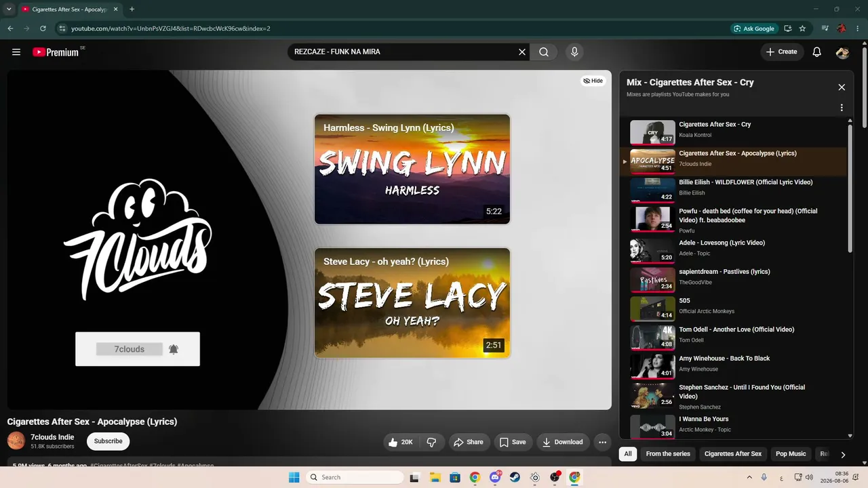Select the Cigarettes After Sex chip
The image size is (868, 488).
733,454
